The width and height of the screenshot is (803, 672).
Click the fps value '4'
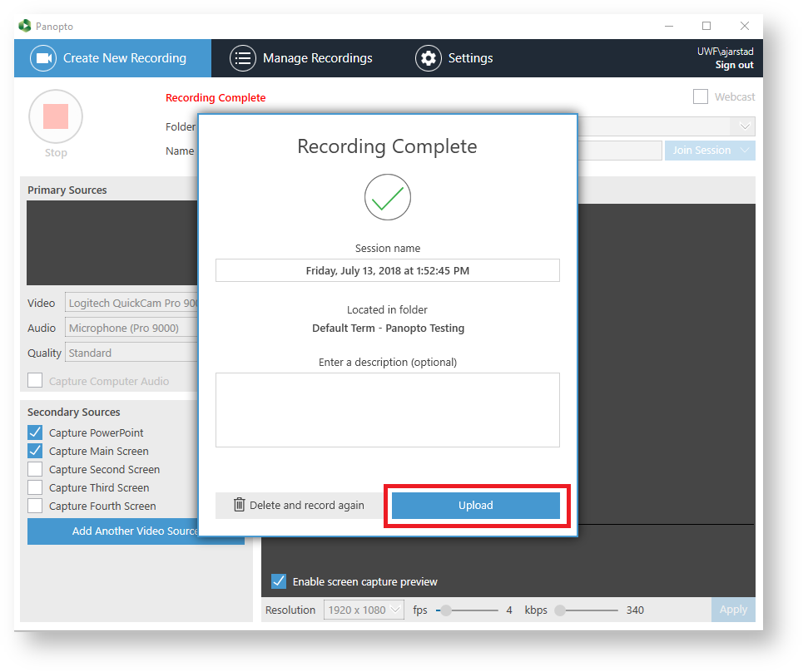coord(509,610)
